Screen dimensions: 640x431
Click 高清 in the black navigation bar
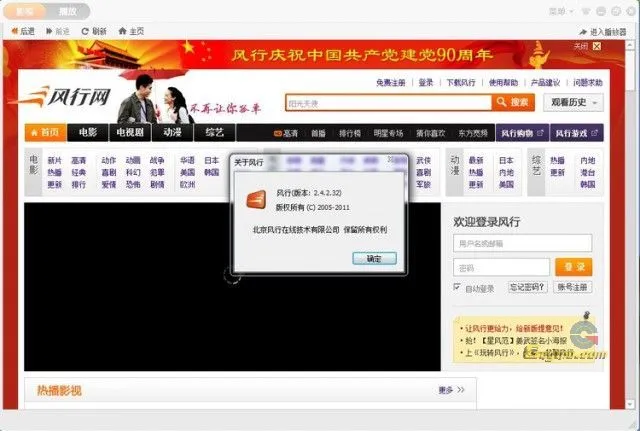pos(286,133)
